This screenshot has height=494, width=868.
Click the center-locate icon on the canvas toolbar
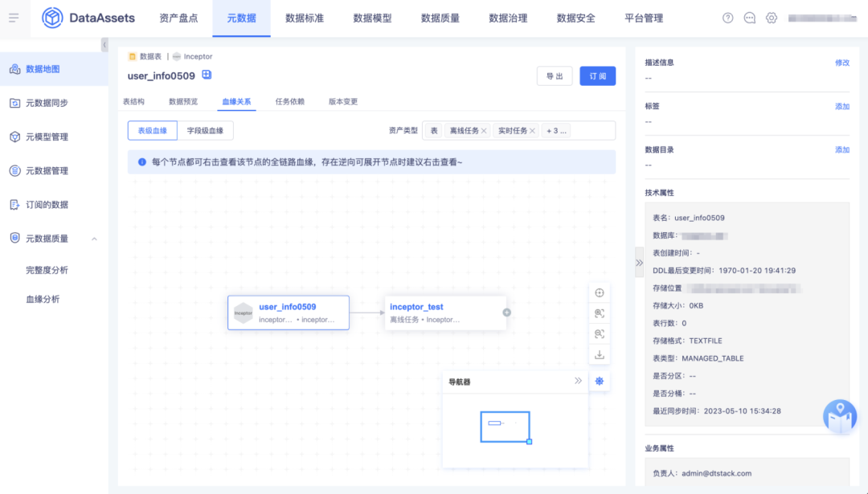coord(599,292)
